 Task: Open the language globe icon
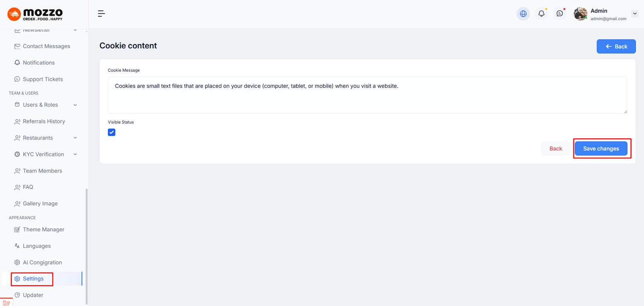coord(523,14)
